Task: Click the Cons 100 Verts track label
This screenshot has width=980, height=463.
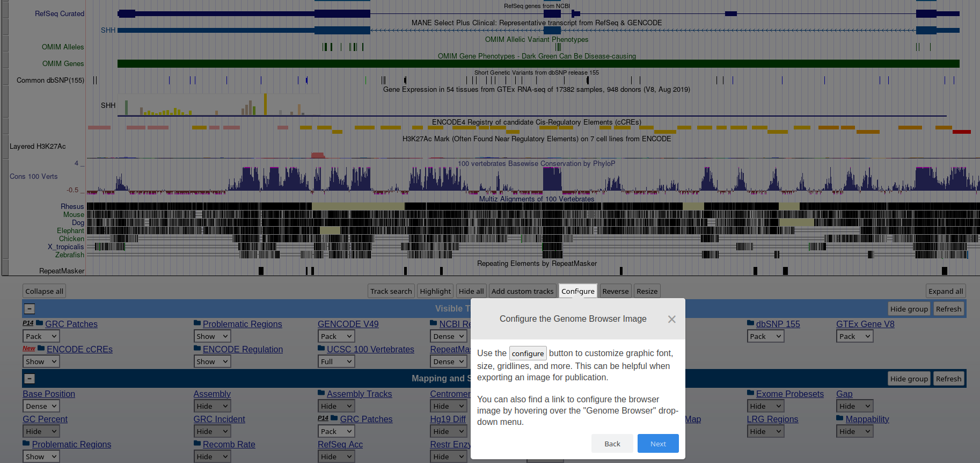Action: click(x=33, y=177)
